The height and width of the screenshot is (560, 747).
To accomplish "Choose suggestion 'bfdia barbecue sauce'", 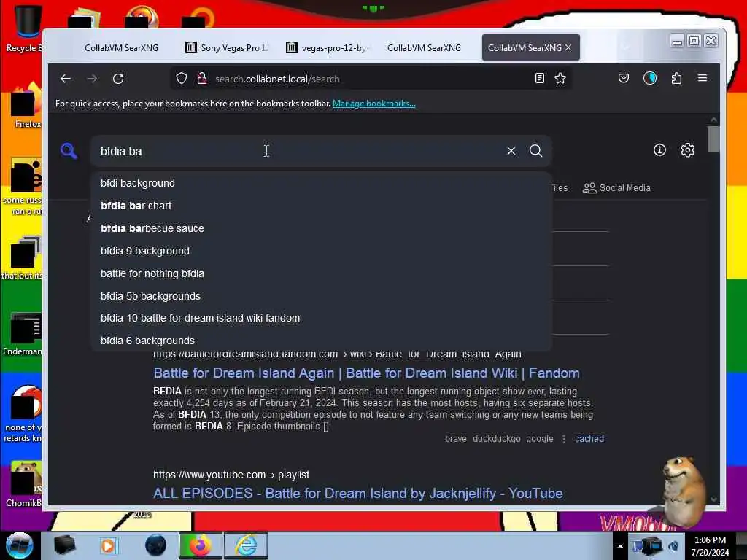I will [322, 228].
